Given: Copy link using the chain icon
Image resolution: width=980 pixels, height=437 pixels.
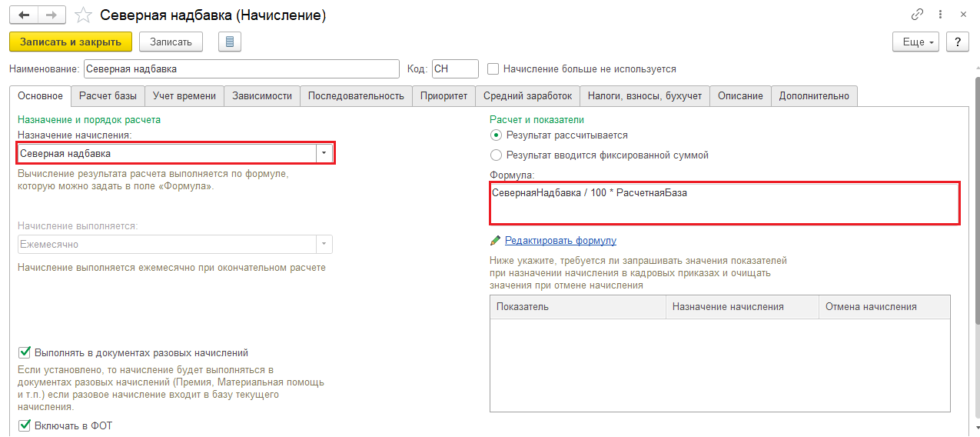Looking at the screenshot, I should [917, 15].
